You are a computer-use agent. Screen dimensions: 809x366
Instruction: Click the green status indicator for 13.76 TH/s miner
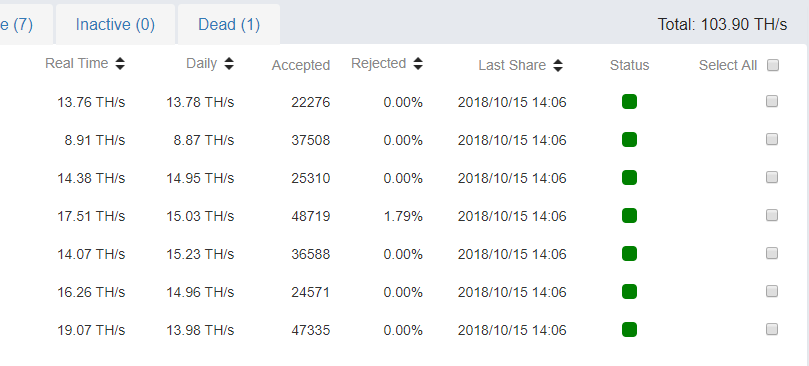point(629,102)
